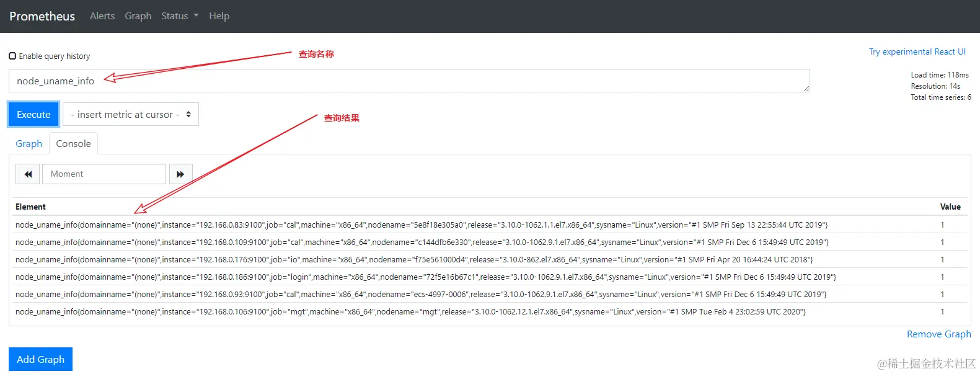Remove the current graph

(939, 334)
